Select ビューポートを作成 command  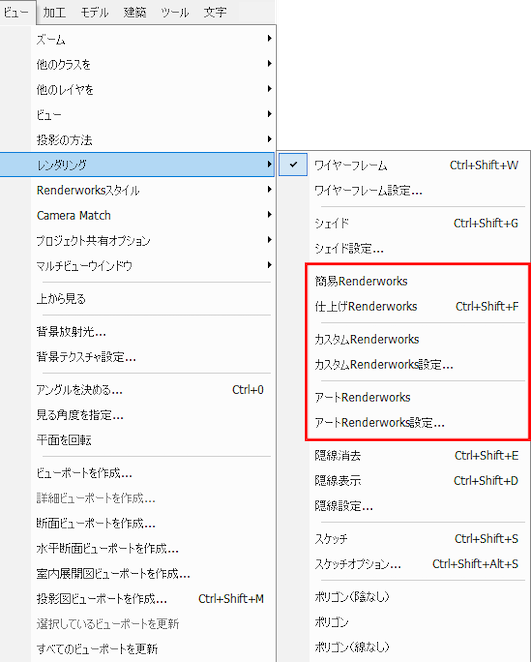[x=154, y=473]
